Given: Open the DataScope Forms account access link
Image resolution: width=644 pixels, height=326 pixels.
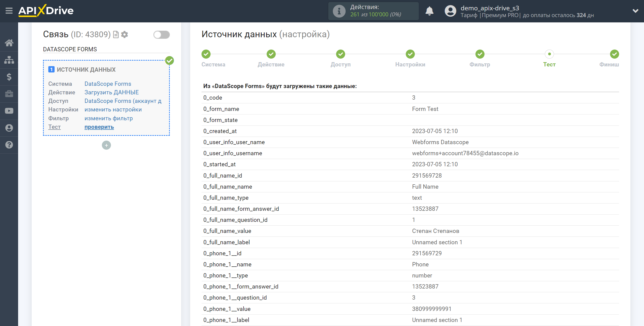Looking at the screenshot, I should coord(123,101).
